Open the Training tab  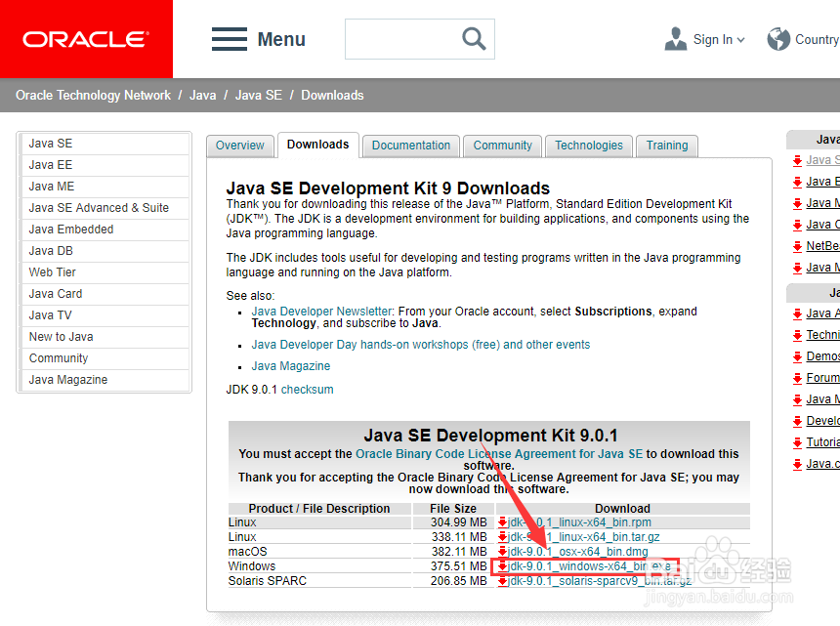(667, 146)
